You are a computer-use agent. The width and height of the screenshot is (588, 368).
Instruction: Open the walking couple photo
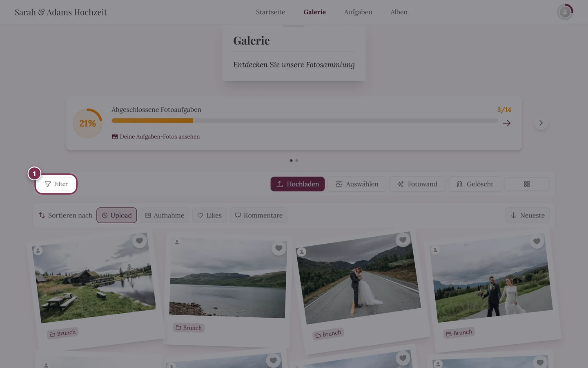point(491,278)
